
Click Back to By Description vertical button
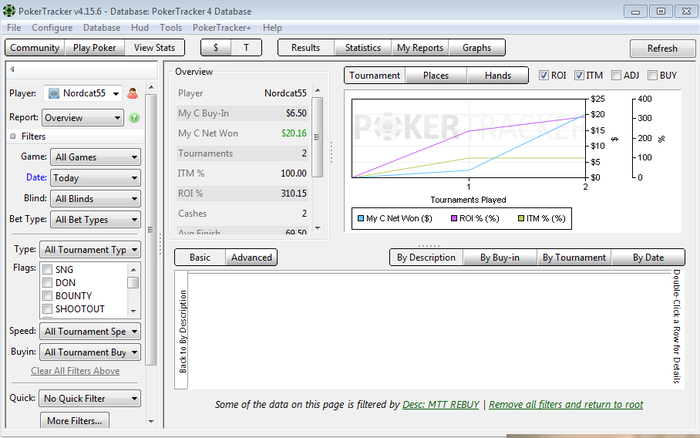point(182,330)
